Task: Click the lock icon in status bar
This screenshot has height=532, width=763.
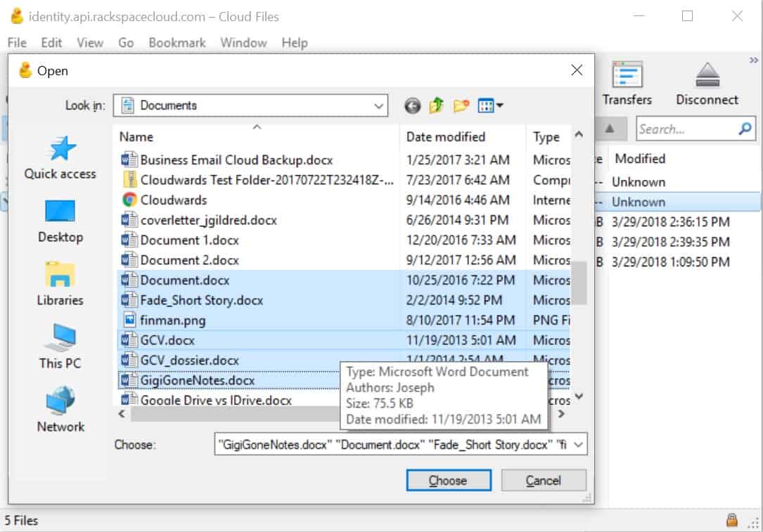Action: coord(731,520)
